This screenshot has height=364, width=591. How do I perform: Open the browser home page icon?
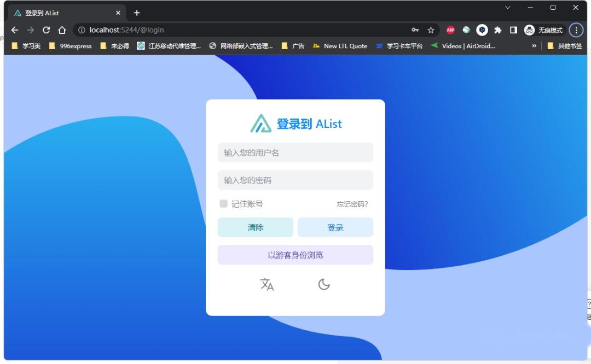point(62,30)
